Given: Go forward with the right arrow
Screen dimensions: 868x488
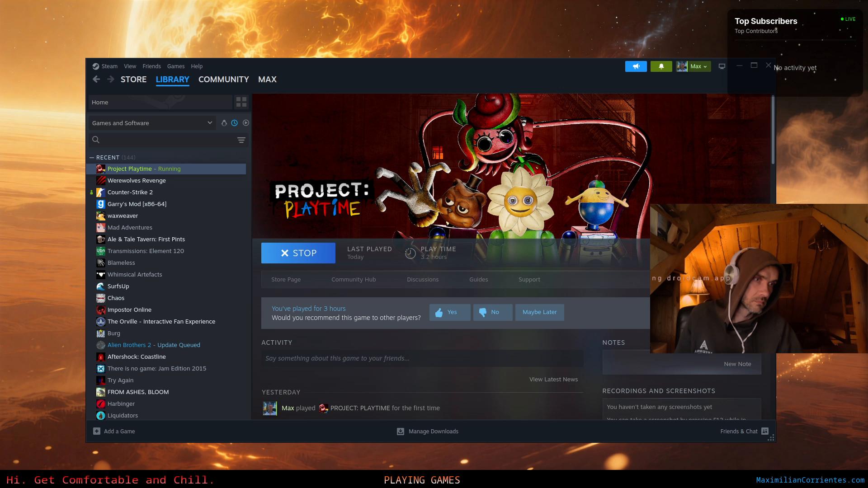Looking at the screenshot, I should click(x=111, y=80).
